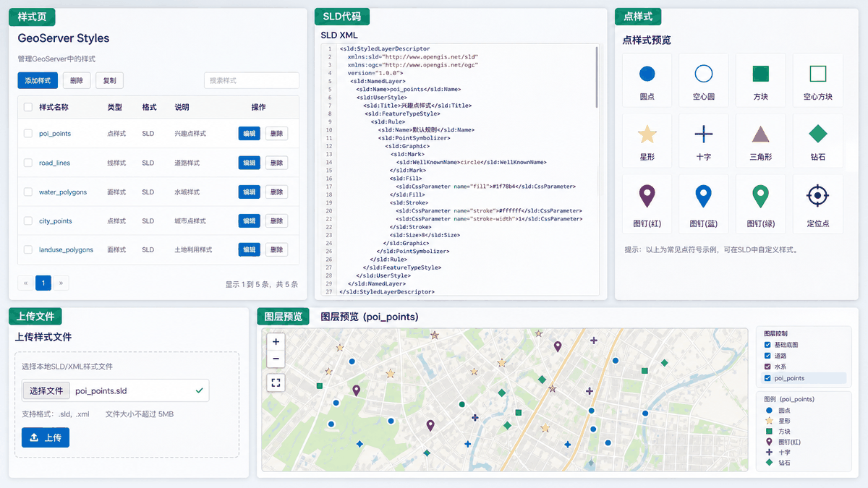The image size is (868, 488).
Task: Zoom out on the map preview
Action: click(276, 359)
